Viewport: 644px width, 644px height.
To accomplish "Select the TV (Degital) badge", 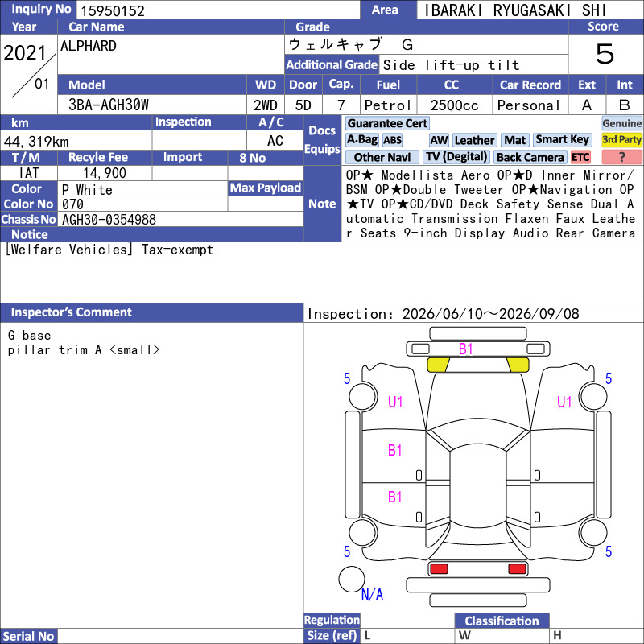I will pyautogui.click(x=456, y=156).
